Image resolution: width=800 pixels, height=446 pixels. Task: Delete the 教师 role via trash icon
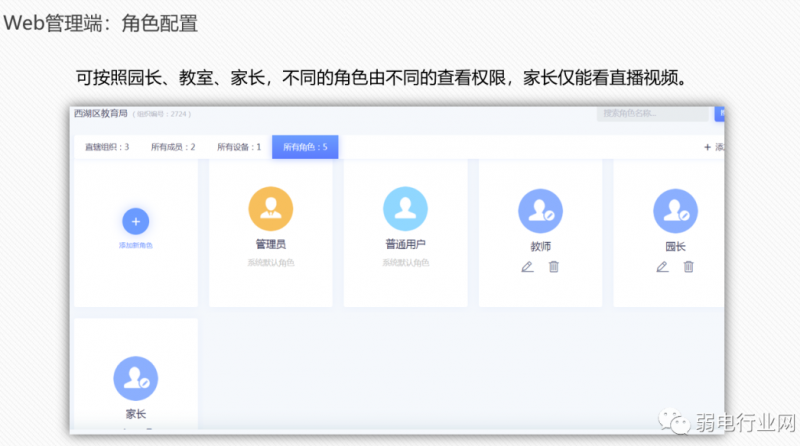click(x=554, y=266)
